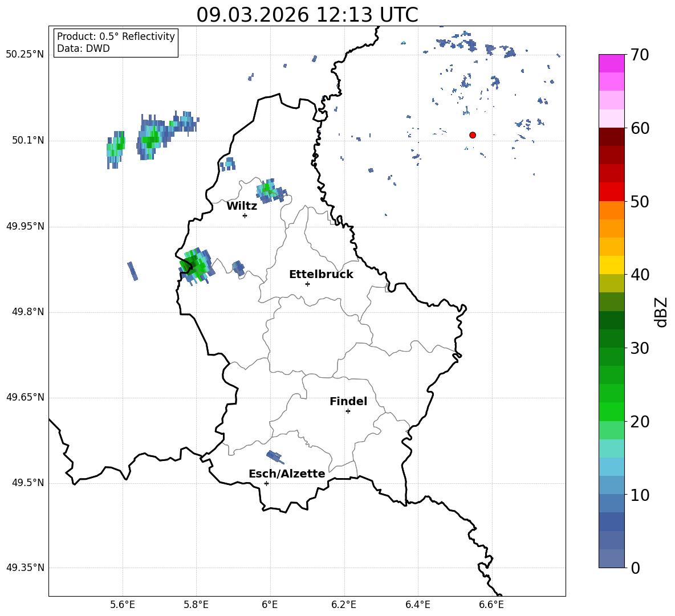Click the 'Data: DWD' text
This screenshot has width=675, height=616.
point(83,48)
